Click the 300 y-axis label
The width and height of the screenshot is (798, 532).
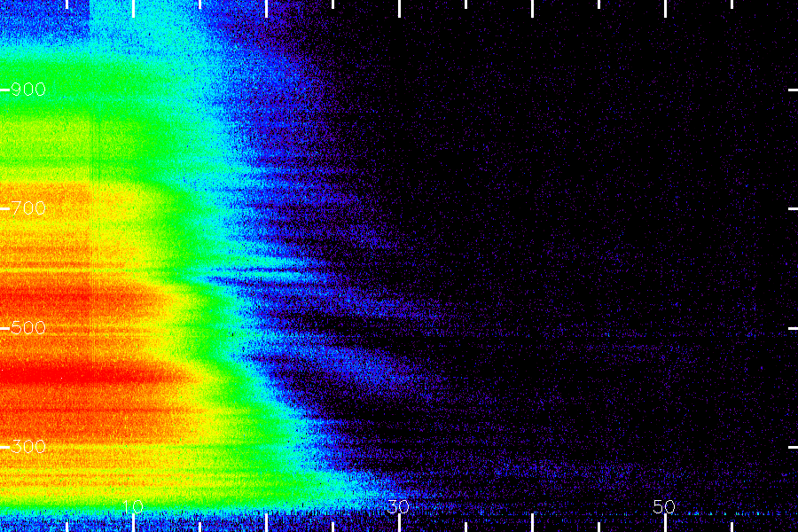pos(28,447)
